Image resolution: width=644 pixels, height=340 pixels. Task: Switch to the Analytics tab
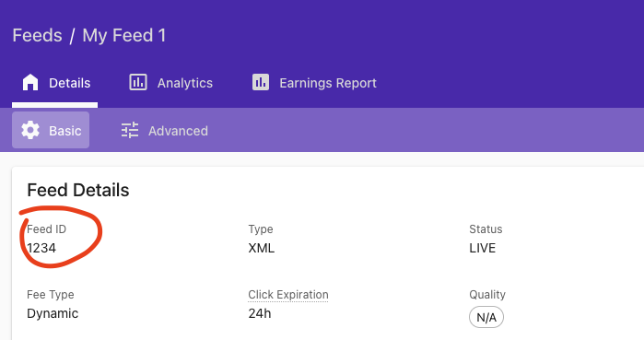pos(171,83)
